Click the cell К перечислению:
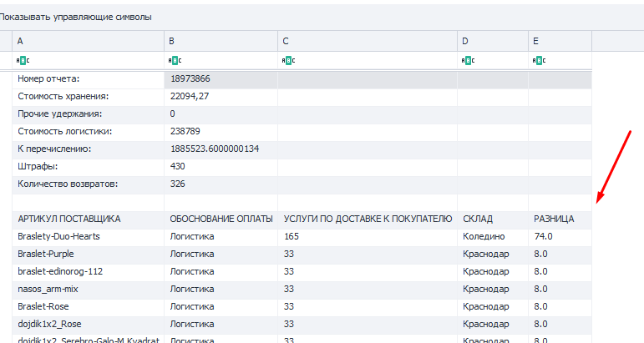 89,149
